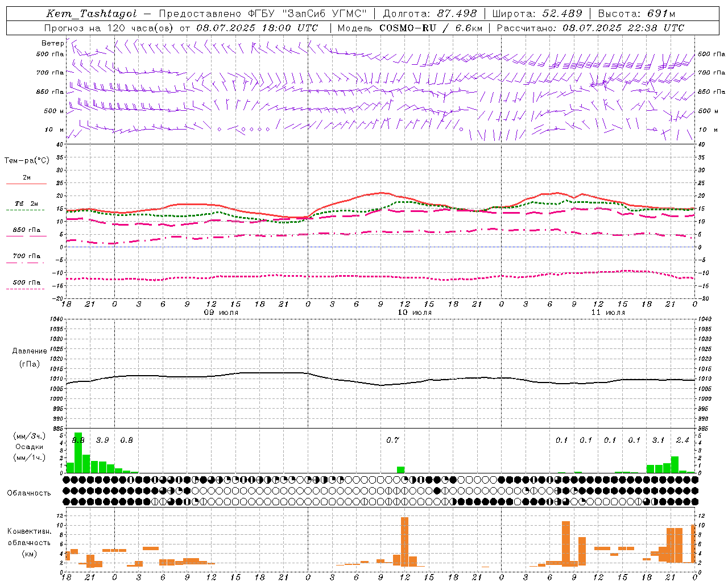
Task: Click the Рассчитано: 08.07.2025 22:38 UTC text
Action: 590,28
